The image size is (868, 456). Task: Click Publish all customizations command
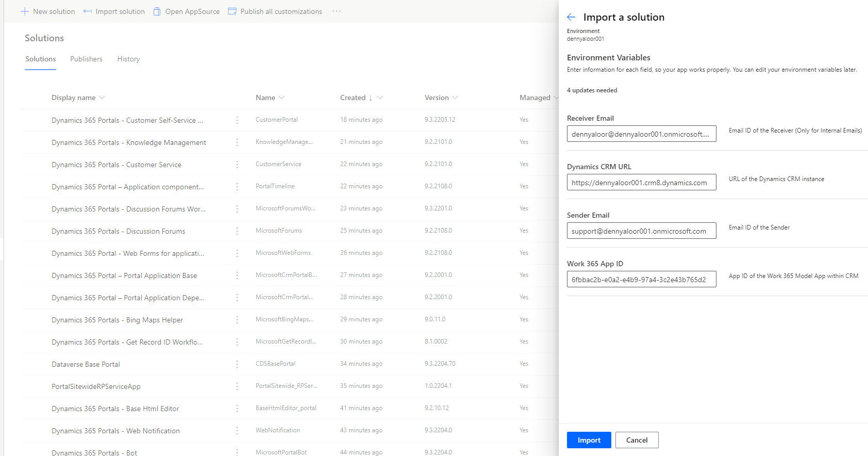pos(275,11)
